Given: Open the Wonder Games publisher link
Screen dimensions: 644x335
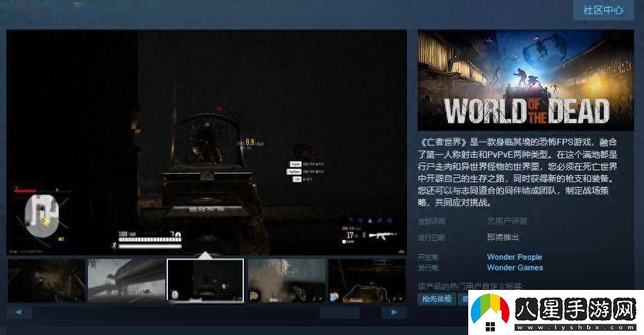Looking at the screenshot, I should click(515, 267).
